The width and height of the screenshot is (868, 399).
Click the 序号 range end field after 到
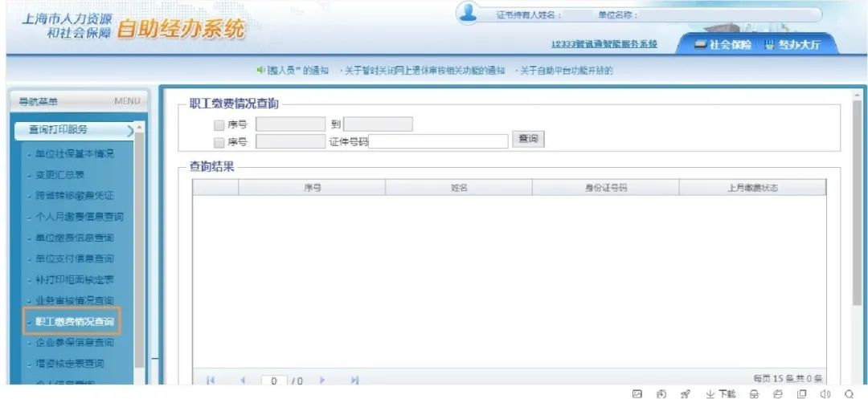click(x=378, y=124)
